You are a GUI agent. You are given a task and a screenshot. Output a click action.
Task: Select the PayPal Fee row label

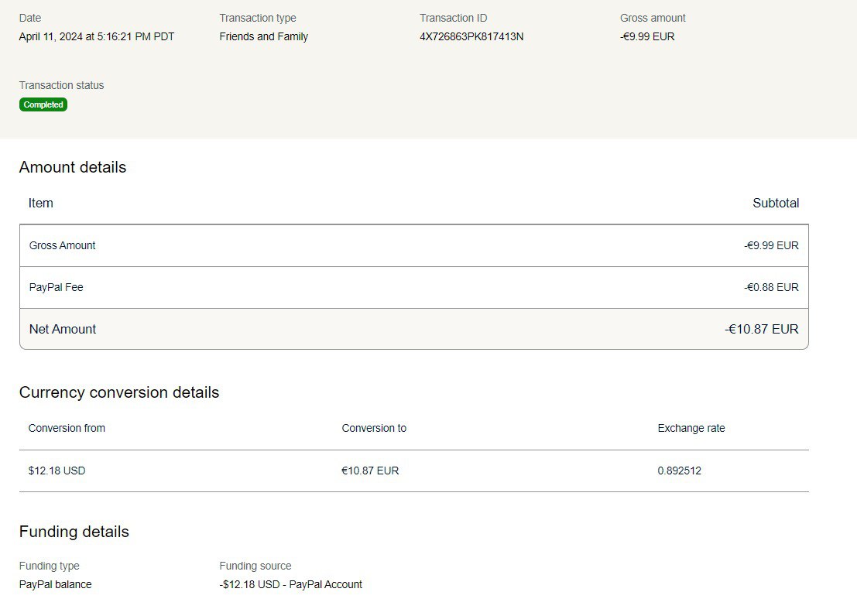(x=57, y=287)
